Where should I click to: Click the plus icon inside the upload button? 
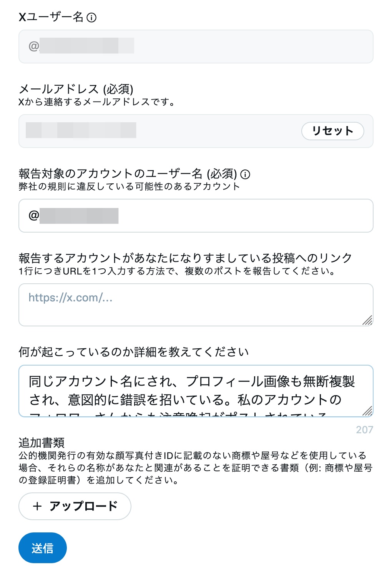click(x=37, y=506)
